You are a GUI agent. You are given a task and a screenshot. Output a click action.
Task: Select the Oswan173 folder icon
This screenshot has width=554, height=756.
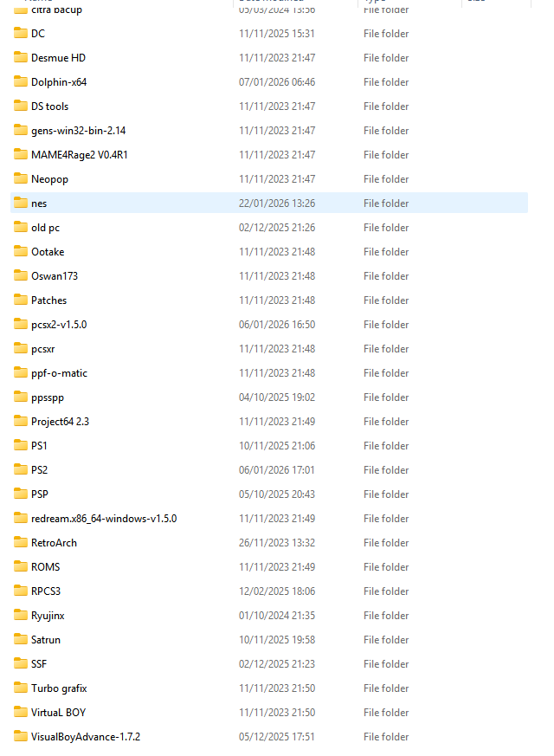click(x=21, y=275)
